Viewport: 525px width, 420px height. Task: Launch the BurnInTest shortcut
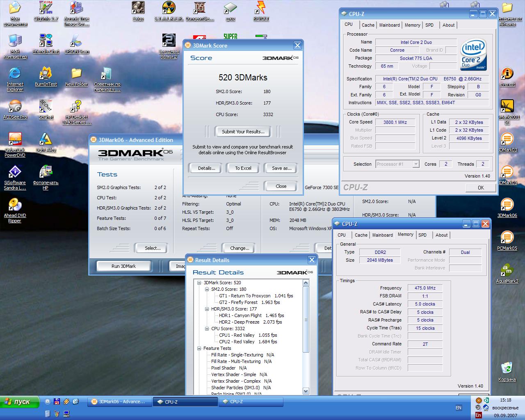click(46, 77)
